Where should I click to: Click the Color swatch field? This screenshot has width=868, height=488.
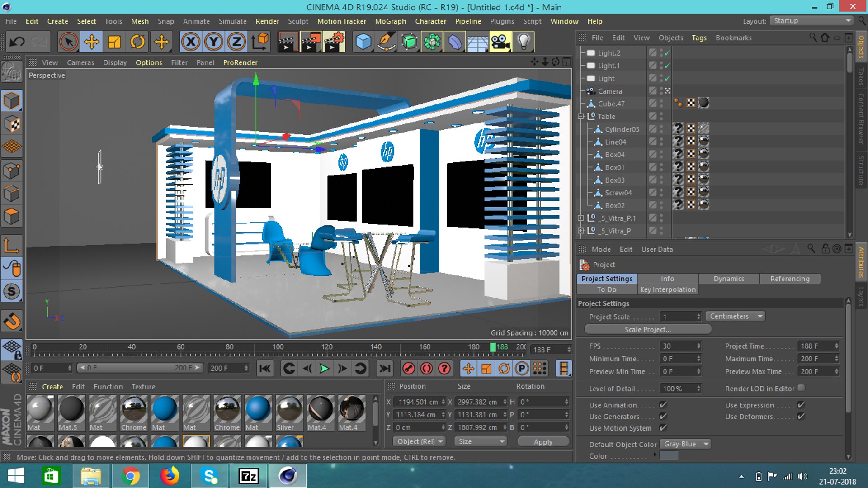pyautogui.click(x=669, y=456)
